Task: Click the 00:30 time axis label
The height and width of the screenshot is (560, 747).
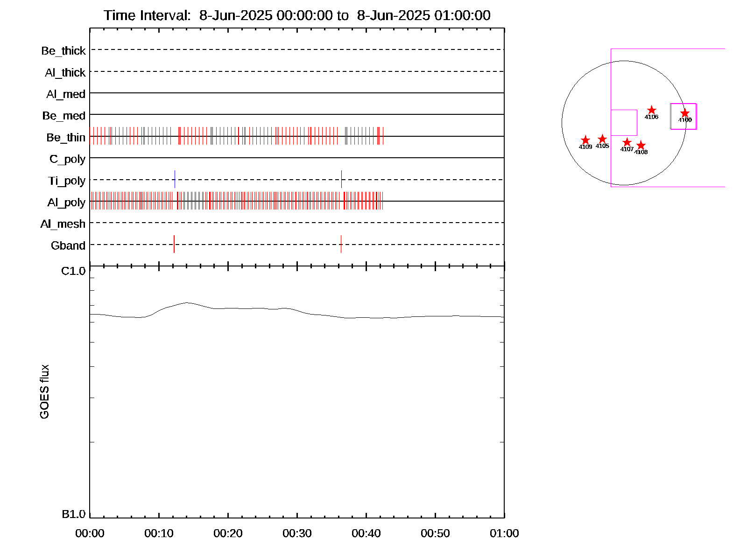Action: coord(297,533)
